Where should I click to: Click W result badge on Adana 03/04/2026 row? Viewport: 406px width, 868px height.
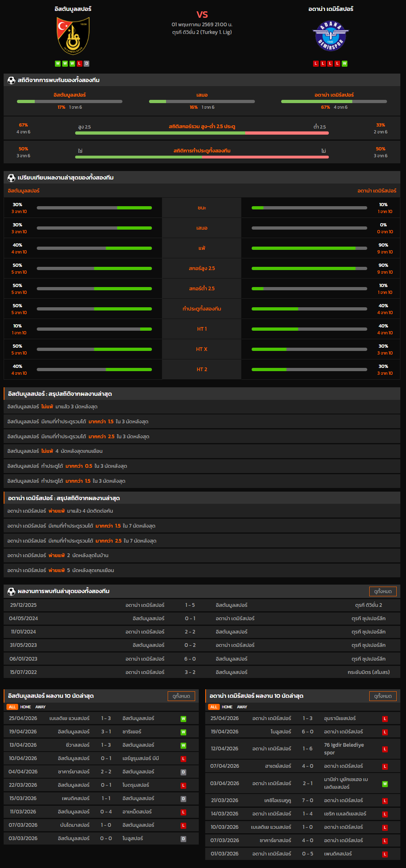(385, 784)
